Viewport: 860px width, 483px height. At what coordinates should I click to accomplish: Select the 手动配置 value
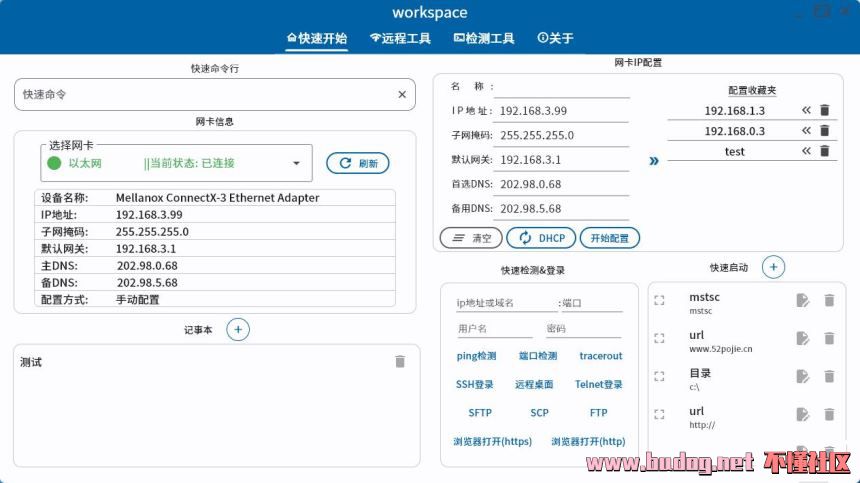point(137,299)
